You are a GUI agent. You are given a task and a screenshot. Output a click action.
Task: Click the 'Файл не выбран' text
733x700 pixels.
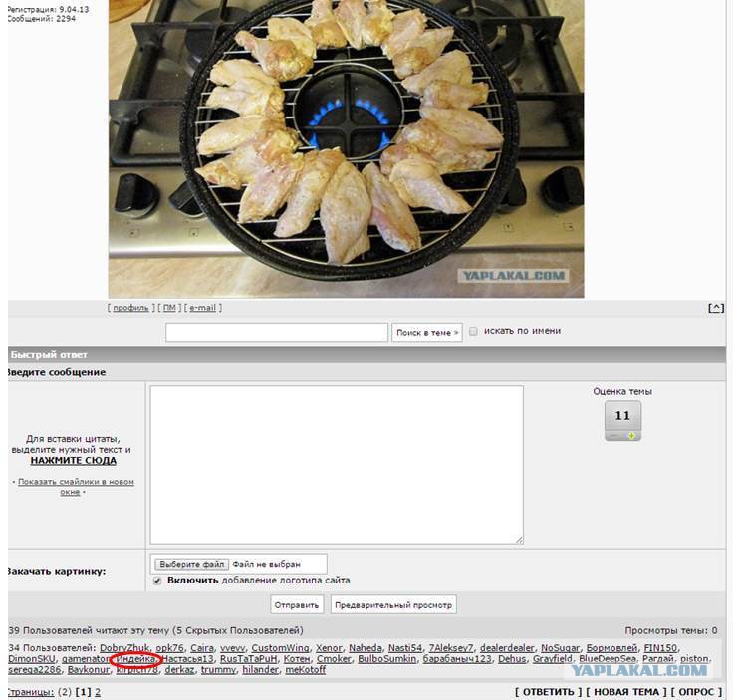267,564
